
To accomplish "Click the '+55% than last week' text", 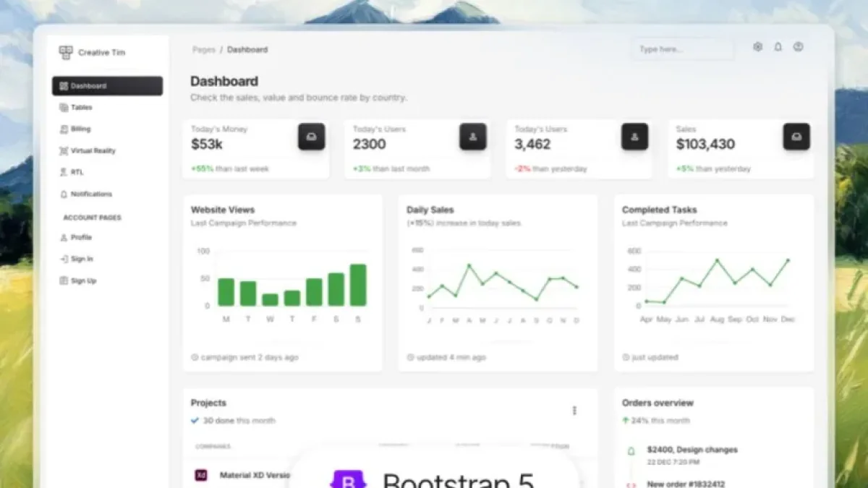I will point(230,169).
